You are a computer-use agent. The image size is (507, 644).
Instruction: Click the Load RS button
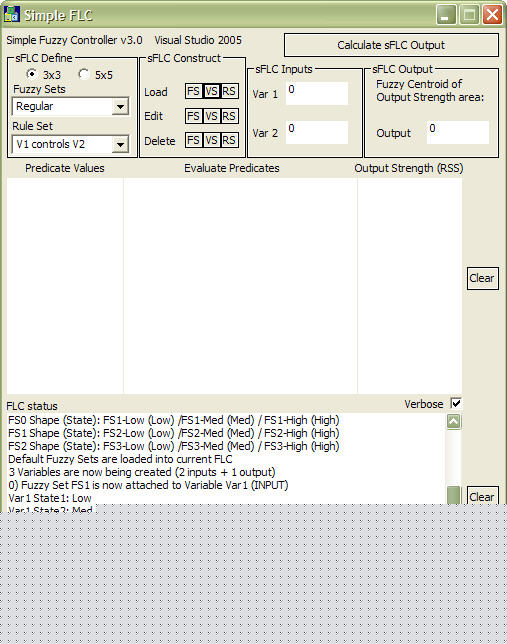(229, 91)
